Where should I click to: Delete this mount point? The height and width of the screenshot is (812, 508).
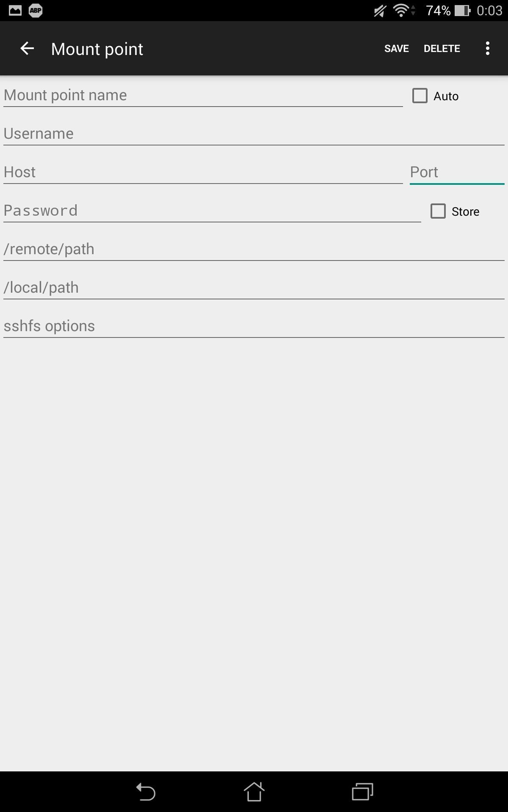coord(442,49)
